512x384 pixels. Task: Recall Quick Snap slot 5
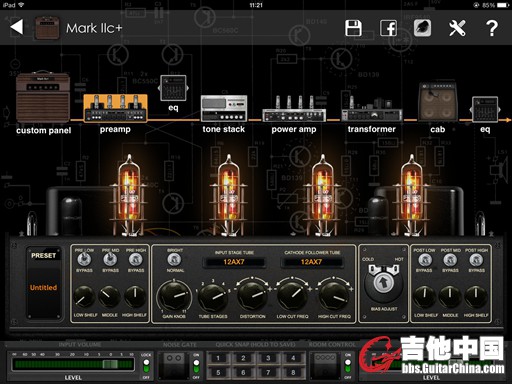click(218, 372)
